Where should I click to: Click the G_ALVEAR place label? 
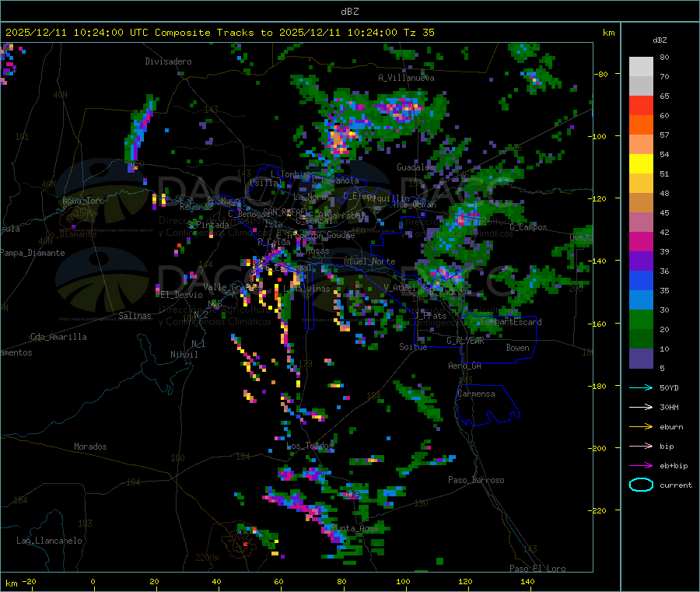click(465, 341)
